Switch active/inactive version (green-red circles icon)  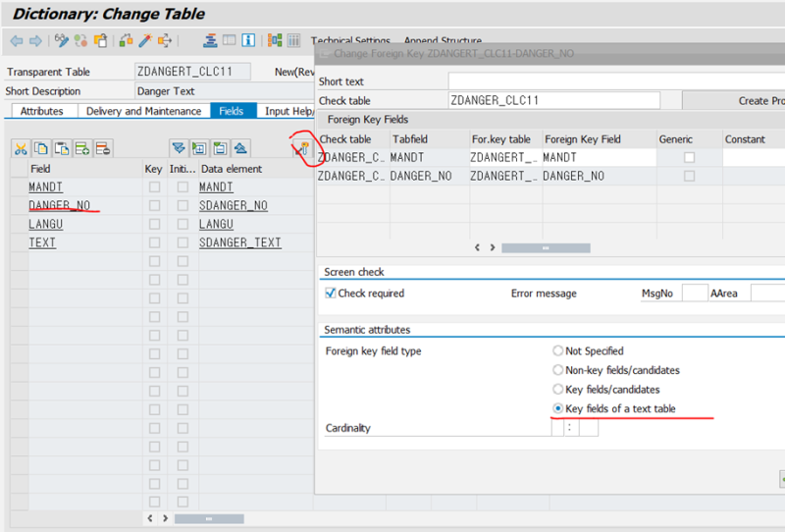pyautogui.click(x=80, y=40)
